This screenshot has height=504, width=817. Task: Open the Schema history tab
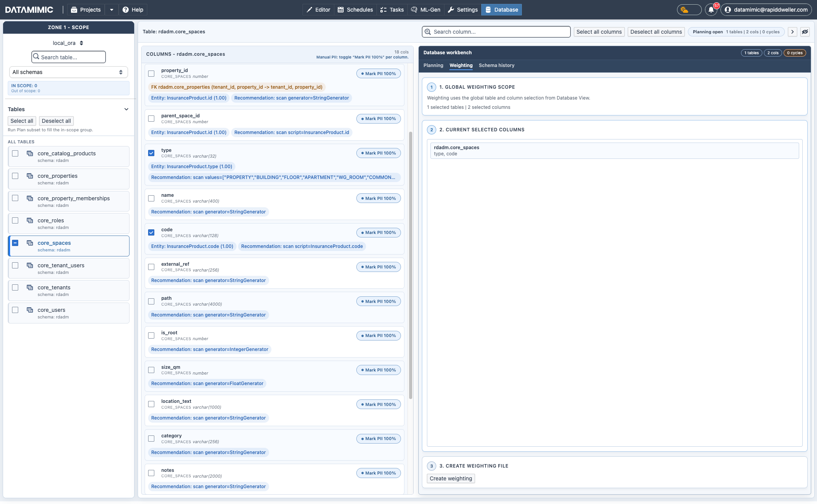pos(496,65)
